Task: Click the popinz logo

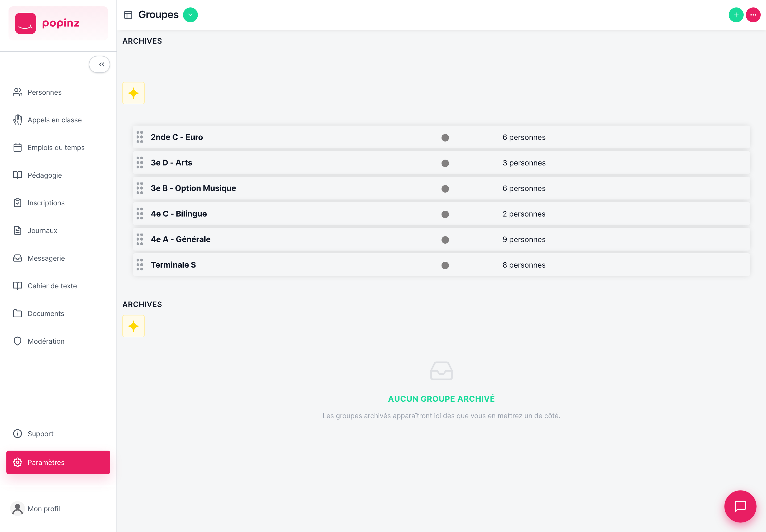Action: (58, 23)
